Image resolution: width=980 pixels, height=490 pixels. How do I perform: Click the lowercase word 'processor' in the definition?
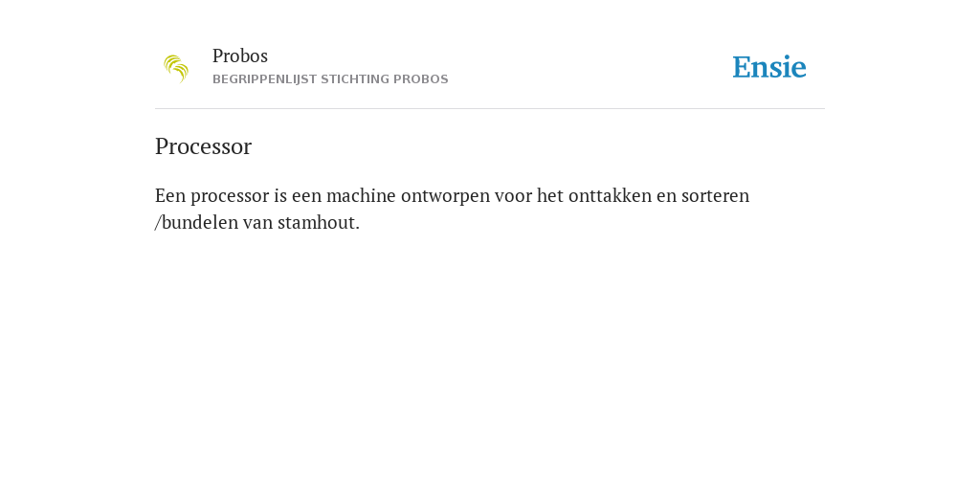tap(230, 196)
